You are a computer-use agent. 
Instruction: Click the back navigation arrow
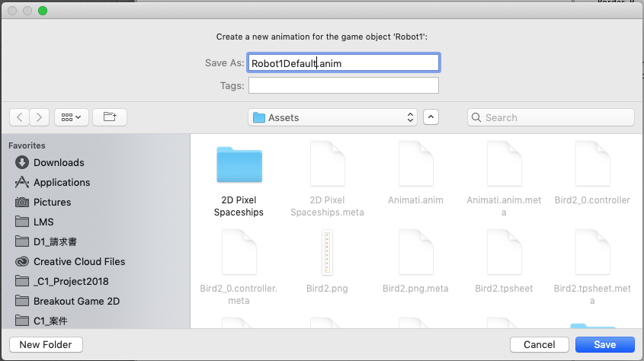(x=19, y=117)
